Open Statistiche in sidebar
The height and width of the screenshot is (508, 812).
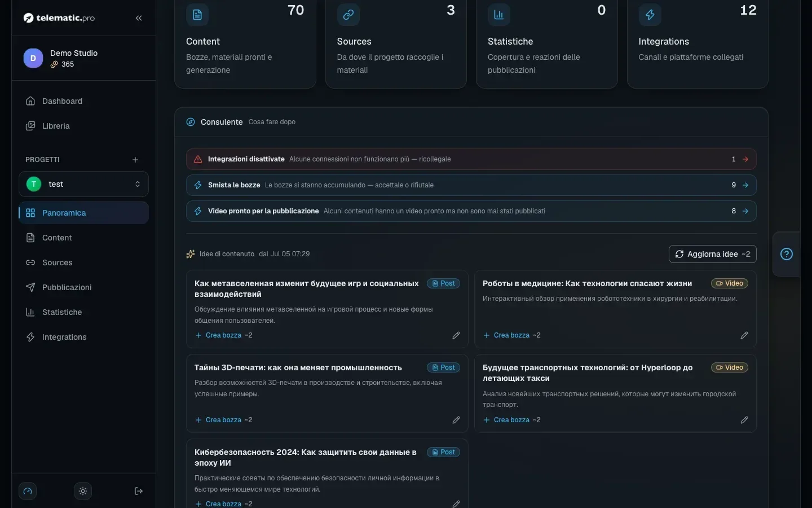(x=83, y=312)
